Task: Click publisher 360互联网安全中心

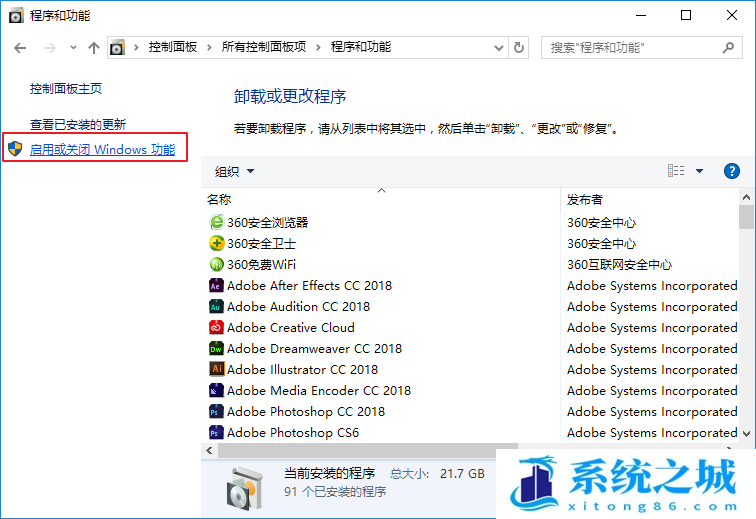Action: click(620, 265)
